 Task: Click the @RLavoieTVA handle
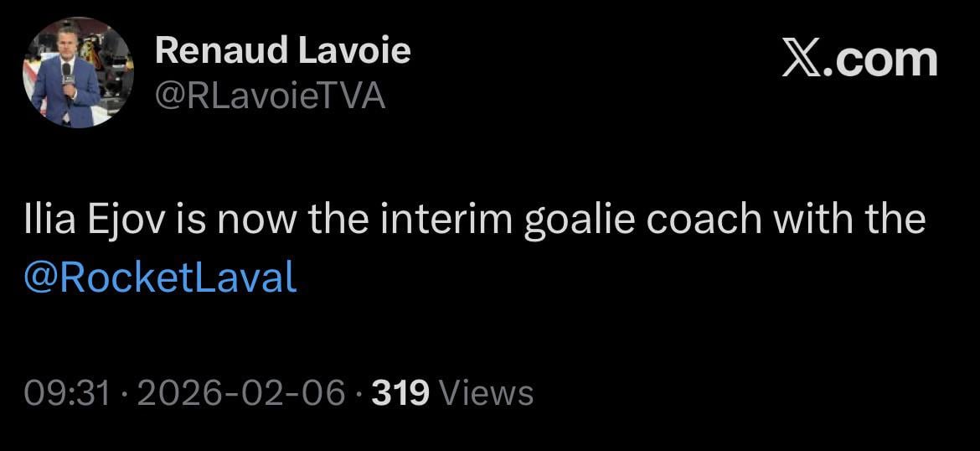tap(270, 96)
